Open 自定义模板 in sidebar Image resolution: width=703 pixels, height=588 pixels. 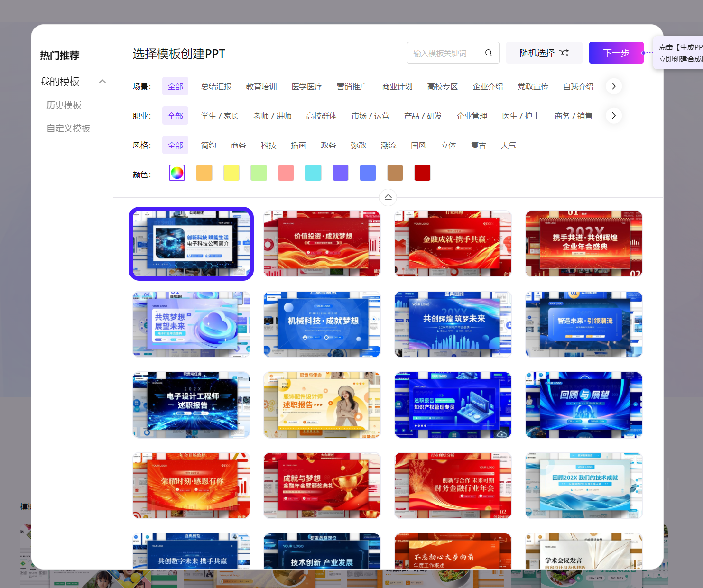pos(68,129)
